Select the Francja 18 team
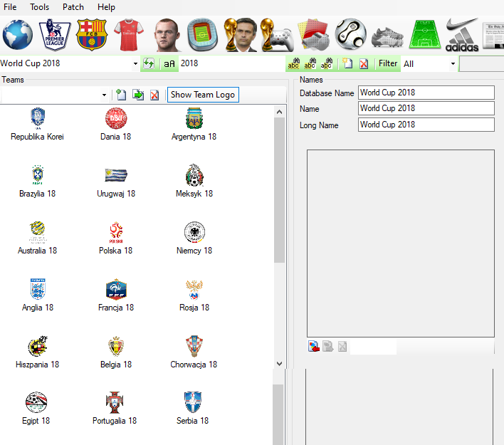The height and width of the screenshot is (445, 504). (x=116, y=295)
